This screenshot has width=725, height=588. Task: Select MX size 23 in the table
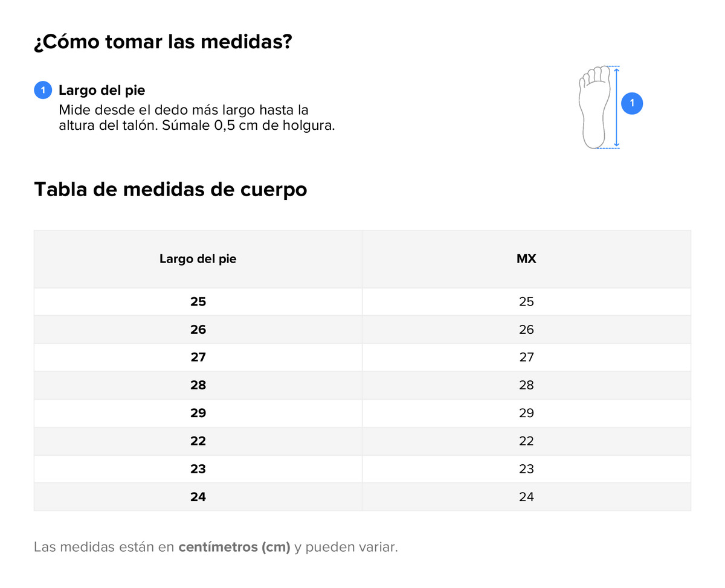coord(526,469)
